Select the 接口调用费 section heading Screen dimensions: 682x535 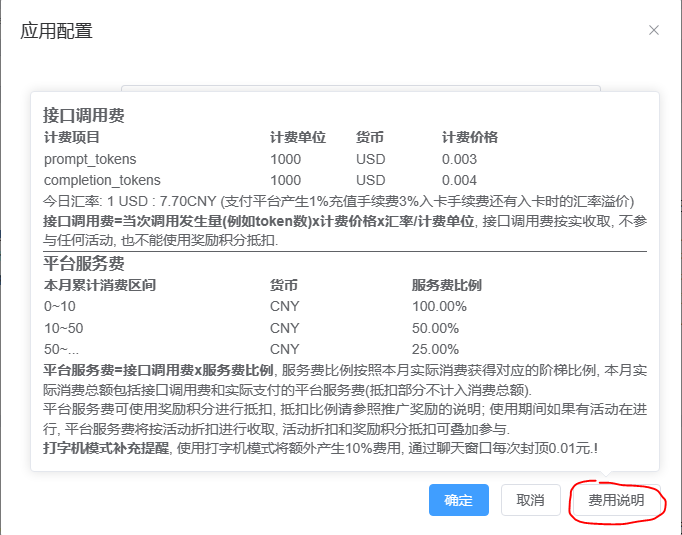pyautogui.click(x=84, y=116)
